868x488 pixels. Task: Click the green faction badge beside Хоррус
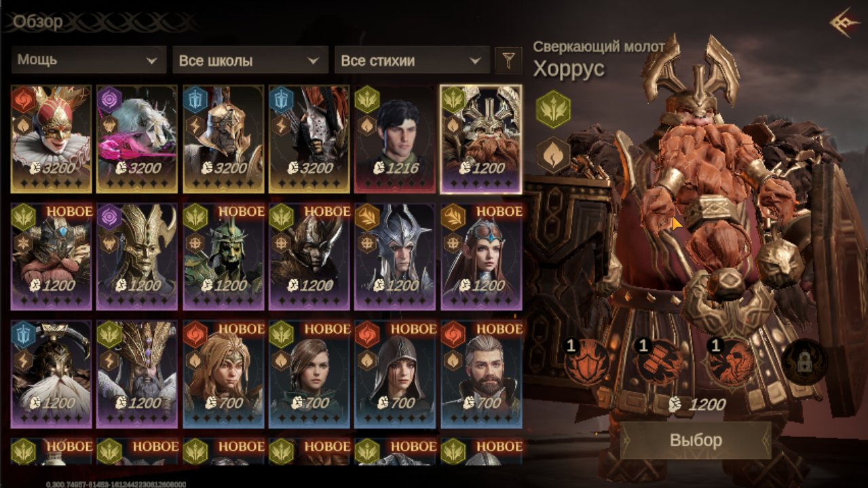(x=552, y=109)
